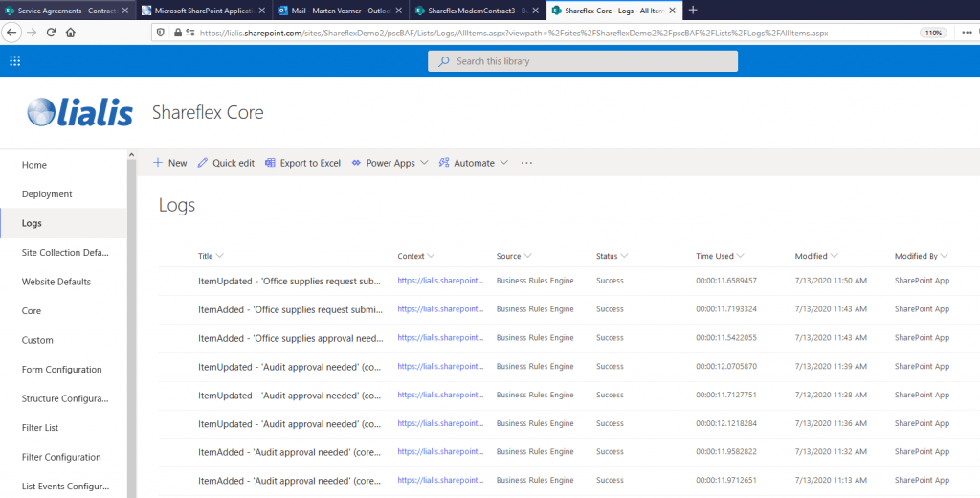Click the Lialis logo
Viewport: 980px width, 498px height.
tap(80, 113)
